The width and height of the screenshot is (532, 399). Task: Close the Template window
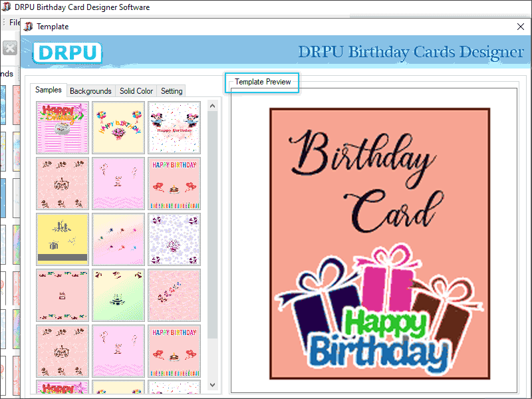click(x=521, y=27)
